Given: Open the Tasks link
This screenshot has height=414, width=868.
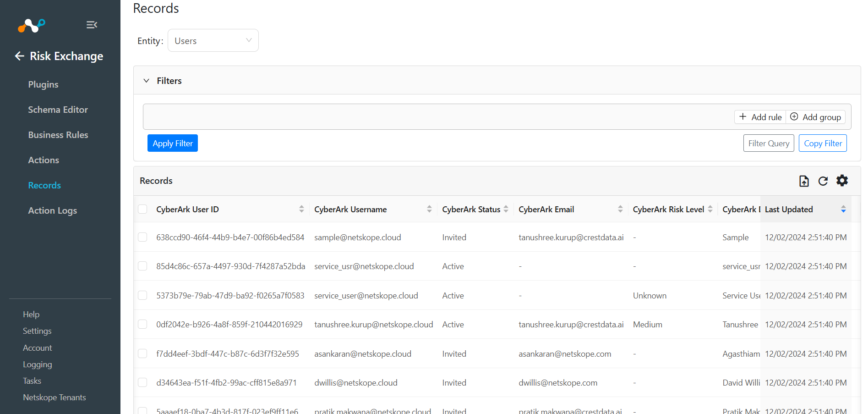Looking at the screenshot, I should coord(32,381).
